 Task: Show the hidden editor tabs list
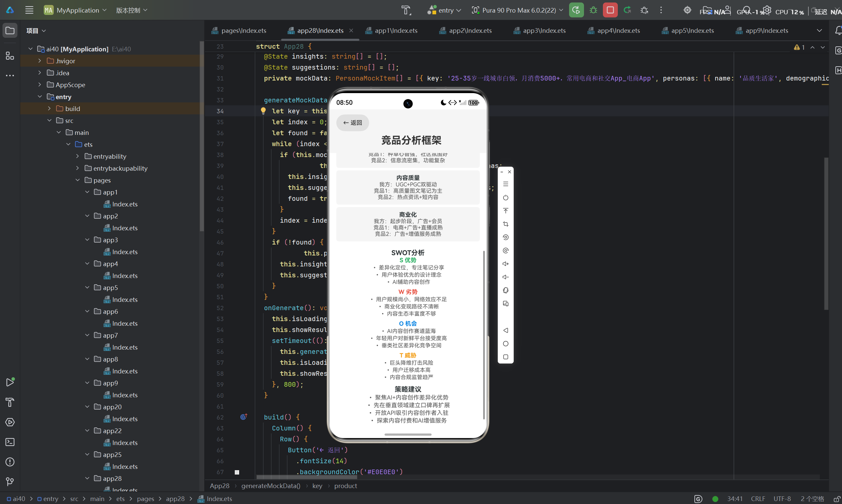pos(819,30)
